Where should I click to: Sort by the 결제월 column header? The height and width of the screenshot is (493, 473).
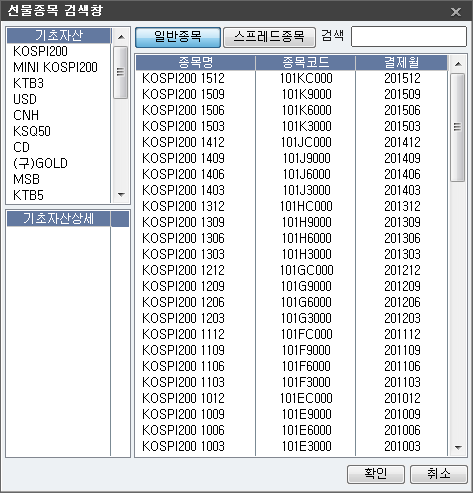(x=401, y=63)
